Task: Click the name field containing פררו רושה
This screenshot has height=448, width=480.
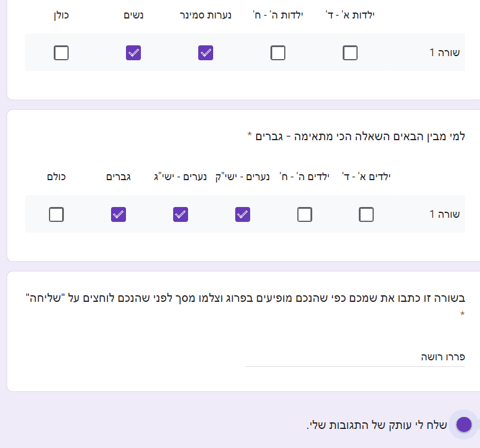Action: tap(355, 357)
